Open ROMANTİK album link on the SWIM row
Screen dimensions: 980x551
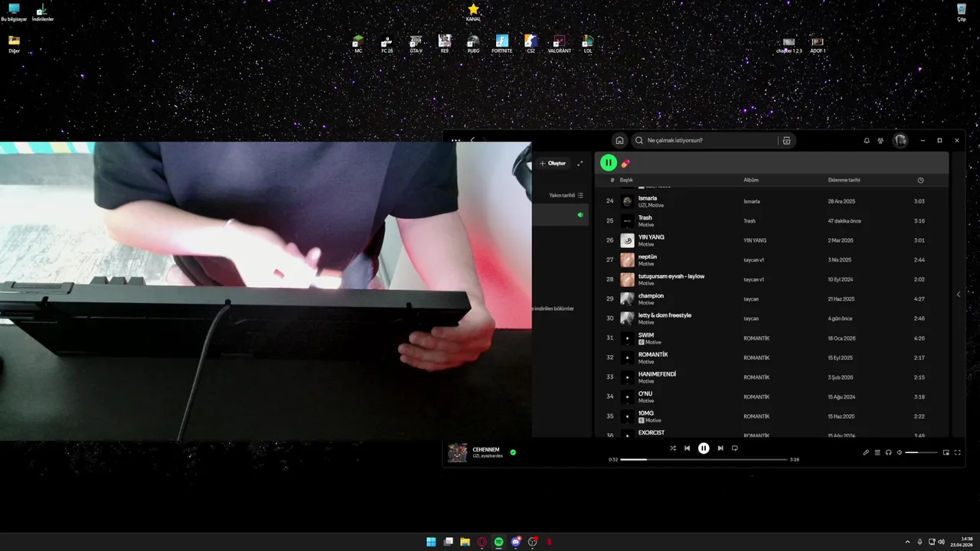[x=756, y=338]
